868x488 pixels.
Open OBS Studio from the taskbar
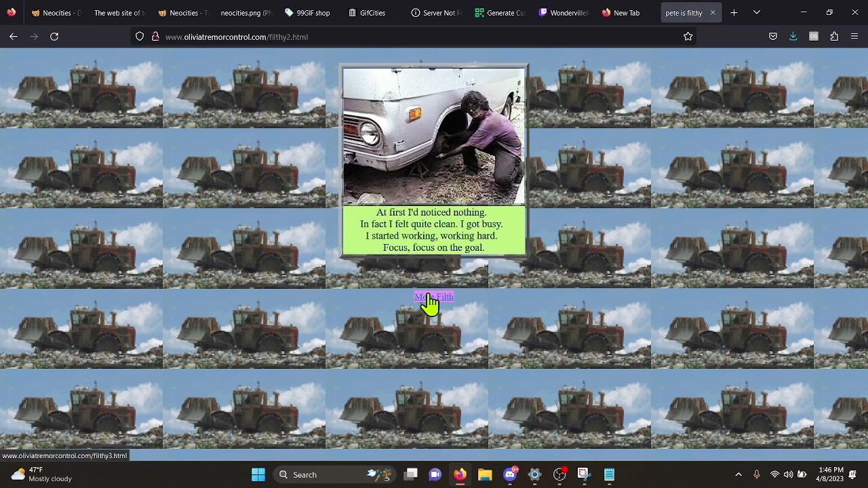click(x=559, y=474)
